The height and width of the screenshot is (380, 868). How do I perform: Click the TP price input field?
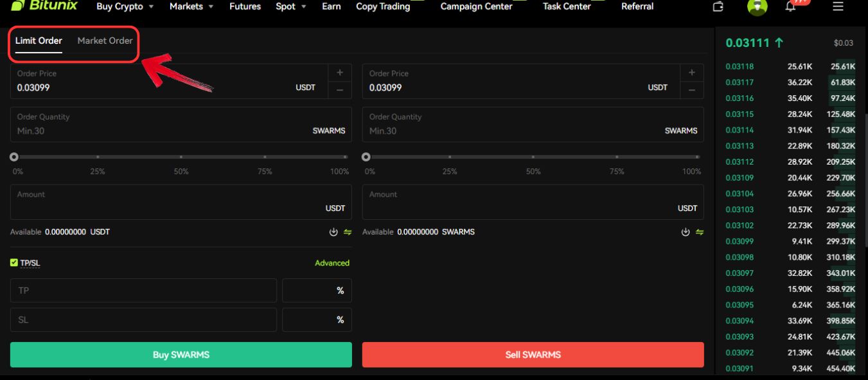(x=143, y=291)
